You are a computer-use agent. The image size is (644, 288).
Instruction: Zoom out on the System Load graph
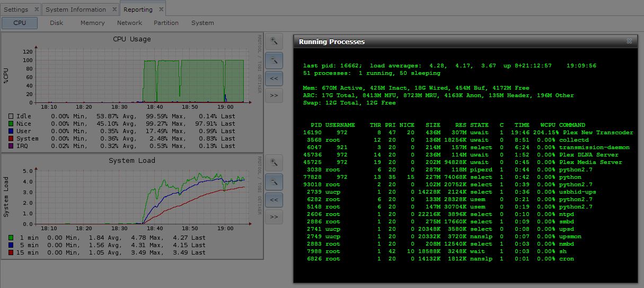[x=274, y=182]
